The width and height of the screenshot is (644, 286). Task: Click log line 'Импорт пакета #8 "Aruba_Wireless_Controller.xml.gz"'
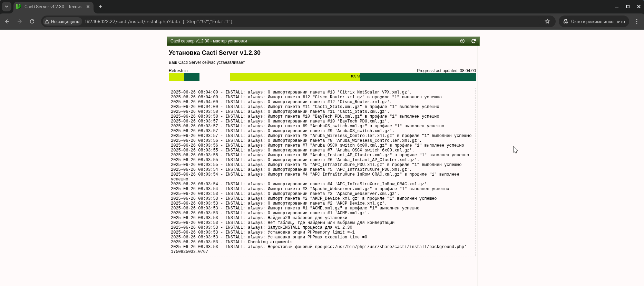click(321, 136)
